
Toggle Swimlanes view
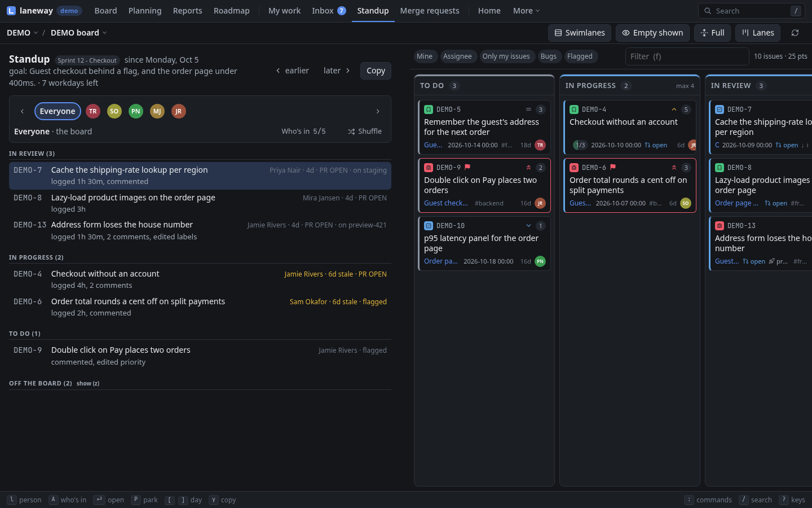pos(580,33)
